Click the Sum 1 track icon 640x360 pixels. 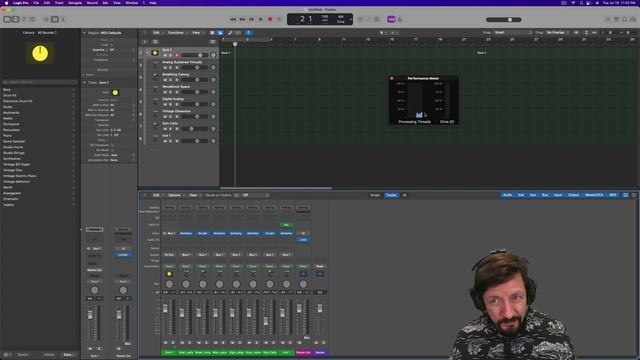pos(155,53)
